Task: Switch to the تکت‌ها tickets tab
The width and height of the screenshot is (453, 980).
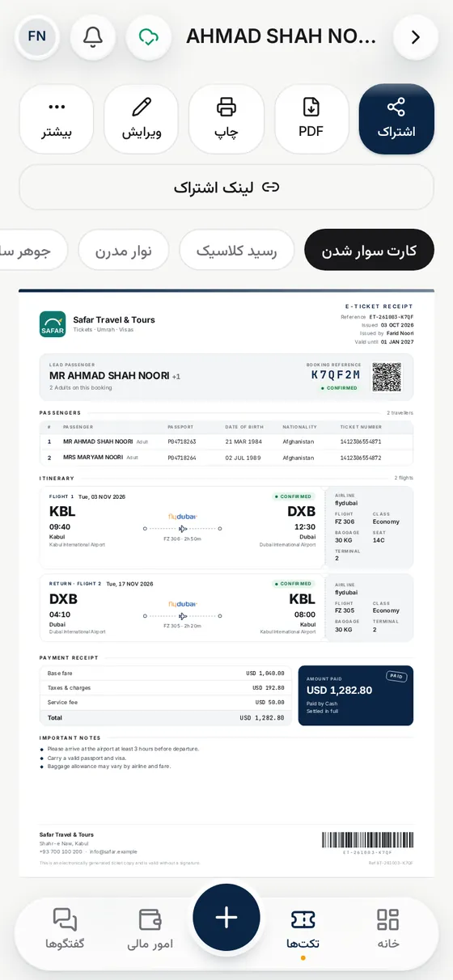Action: click(x=303, y=928)
